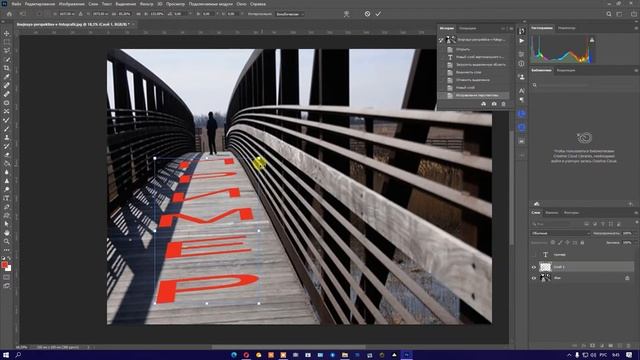Open the Character panel icon
The image size is (640, 360).
coord(522,91)
